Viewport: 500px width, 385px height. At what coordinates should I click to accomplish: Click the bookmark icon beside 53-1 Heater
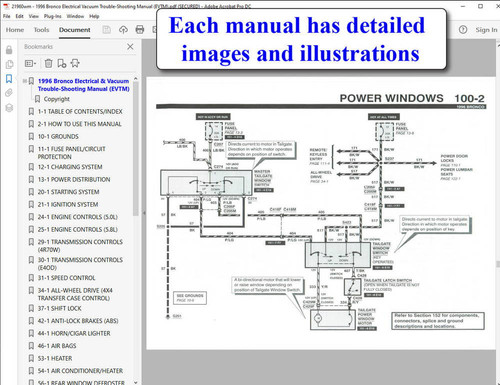pos(31,359)
